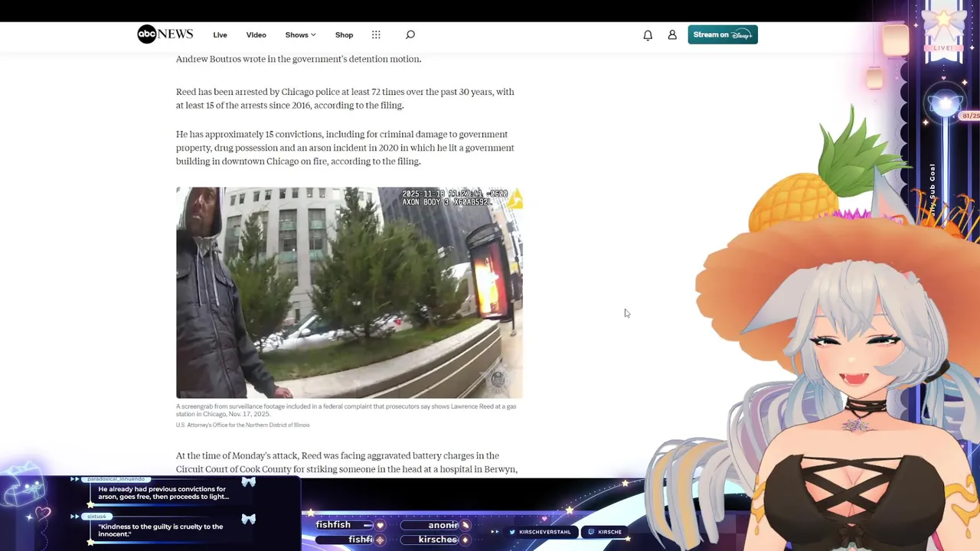This screenshot has width=980, height=551.
Task: Open the notifications bell icon
Action: (648, 35)
